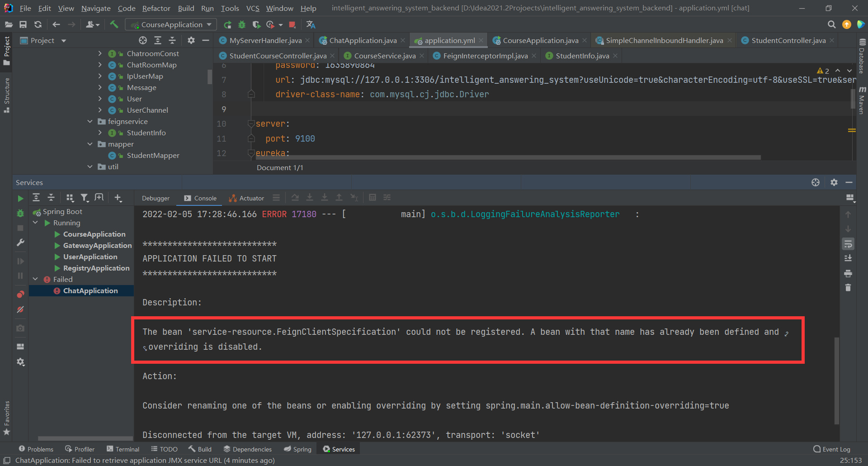Start debugging with the green bug icon
The image size is (868, 466).
pyautogui.click(x=242, y=24)
